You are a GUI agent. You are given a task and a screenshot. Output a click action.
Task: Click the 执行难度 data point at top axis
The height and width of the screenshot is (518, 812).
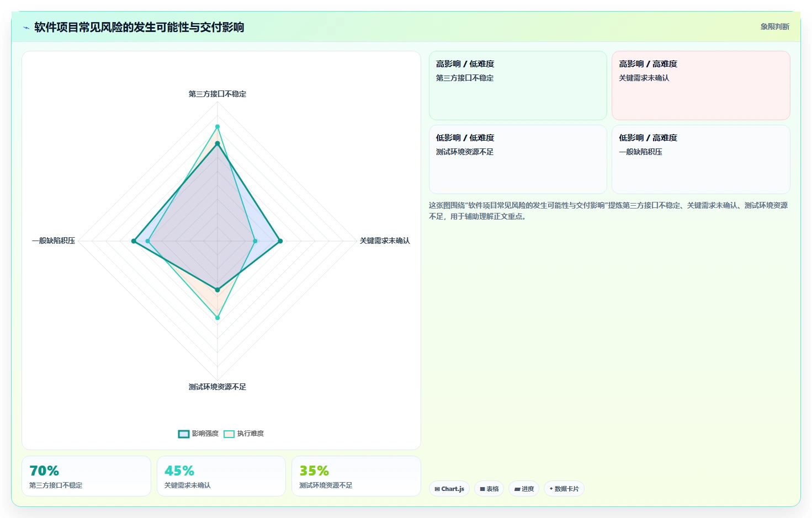click(217, 127)
